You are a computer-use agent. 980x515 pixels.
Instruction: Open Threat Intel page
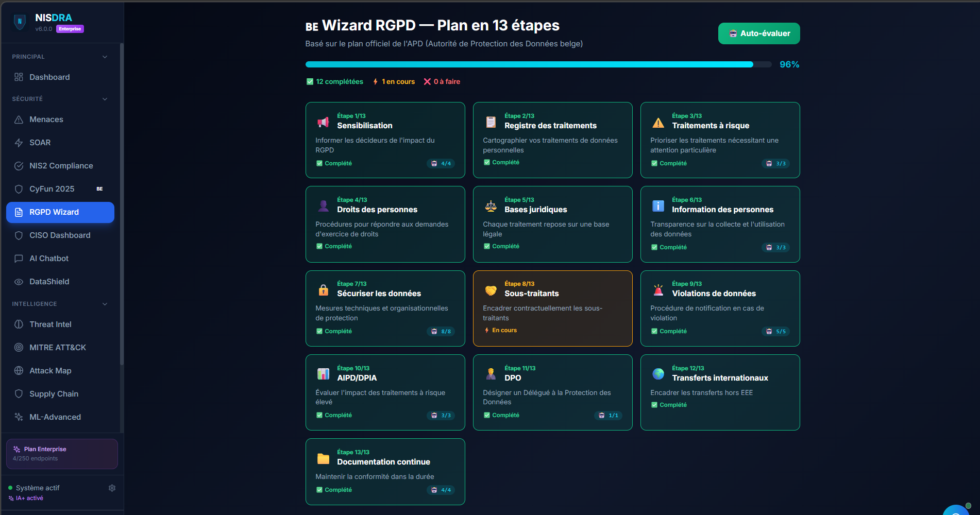pos(60,324)
